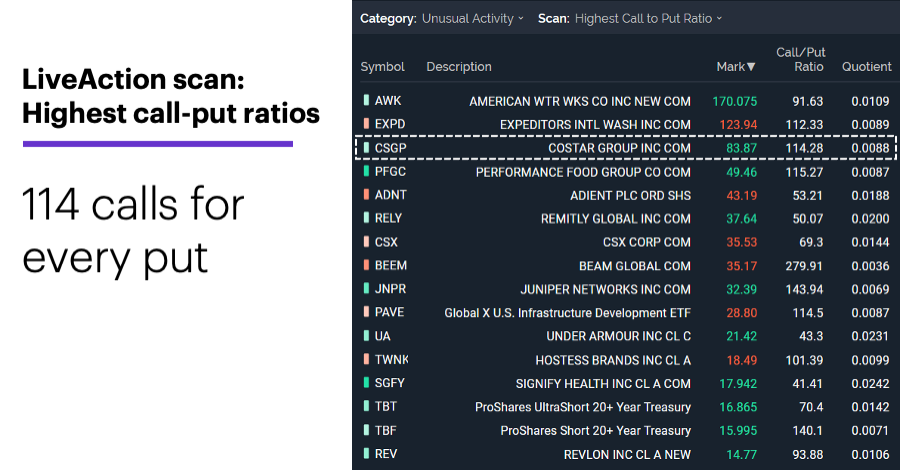The image size is (900, 470).
Task: Open the Category Unusual Activity dropdown
Action: pos(472,18)
